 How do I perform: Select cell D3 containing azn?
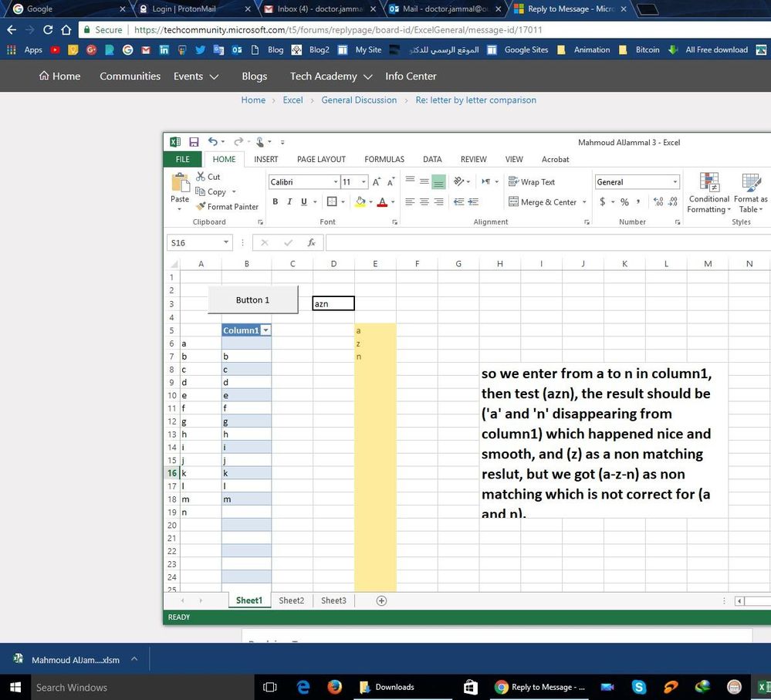[x=333, y=304]
